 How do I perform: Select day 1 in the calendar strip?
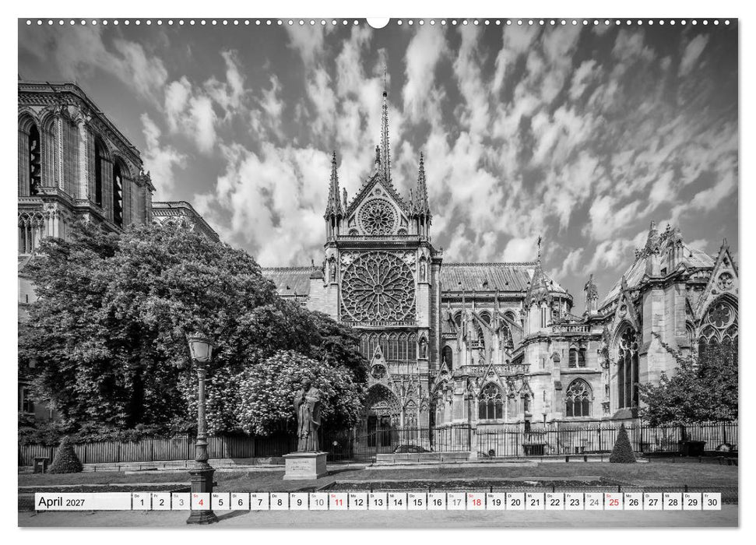pyautogui.click(x=141, y=501)
